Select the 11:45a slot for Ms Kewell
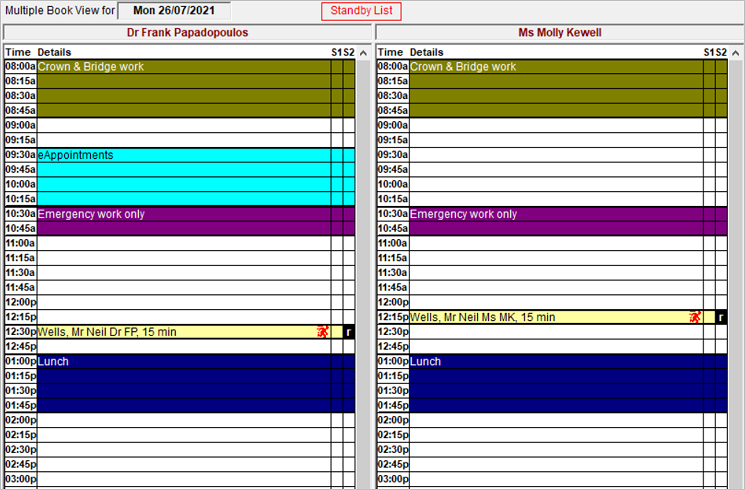 (556, 288)
